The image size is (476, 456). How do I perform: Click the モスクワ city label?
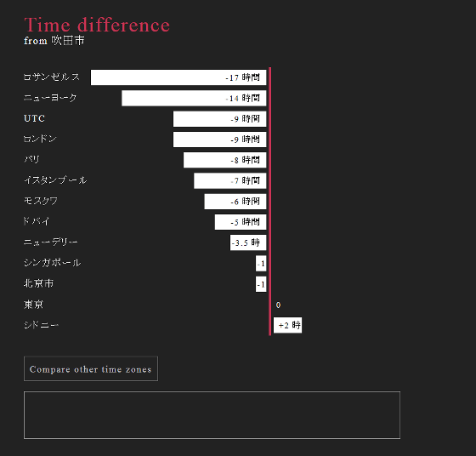(41, 201)
